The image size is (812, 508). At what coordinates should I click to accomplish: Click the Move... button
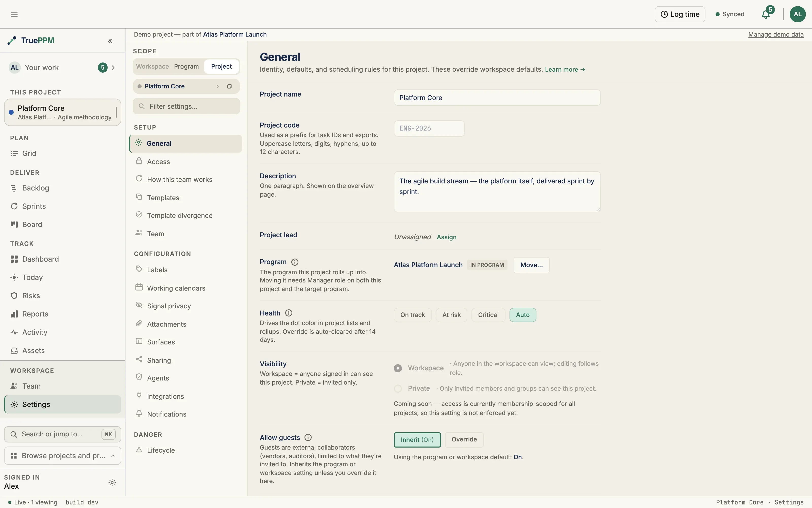coord(531,265)
